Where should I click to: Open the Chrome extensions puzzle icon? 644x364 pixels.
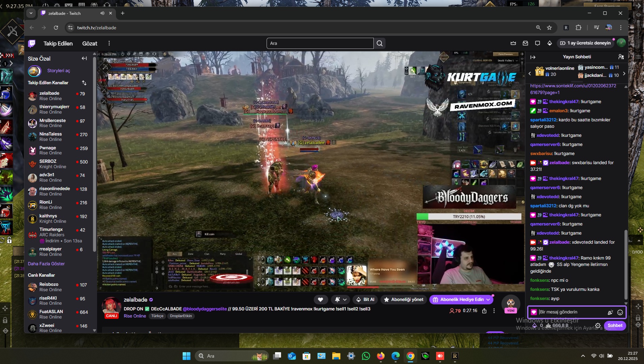579,28
